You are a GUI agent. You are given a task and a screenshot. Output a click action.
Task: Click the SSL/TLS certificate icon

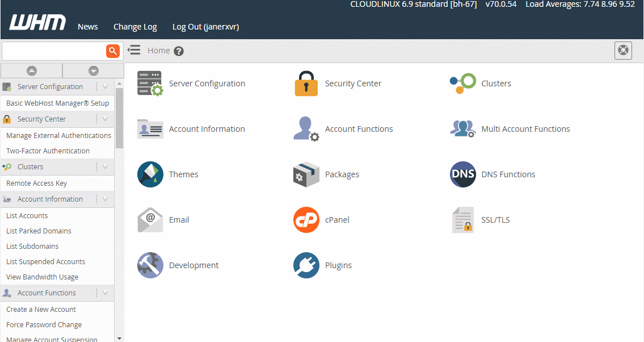click(462, 220)
